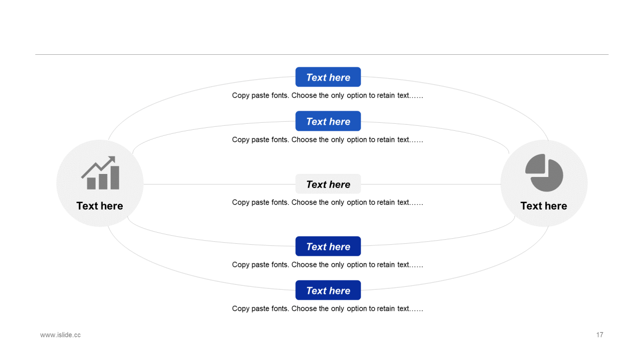Select the gray center Text here label
The height and width of the screenshot is (362, 644).
coord(328,184)
